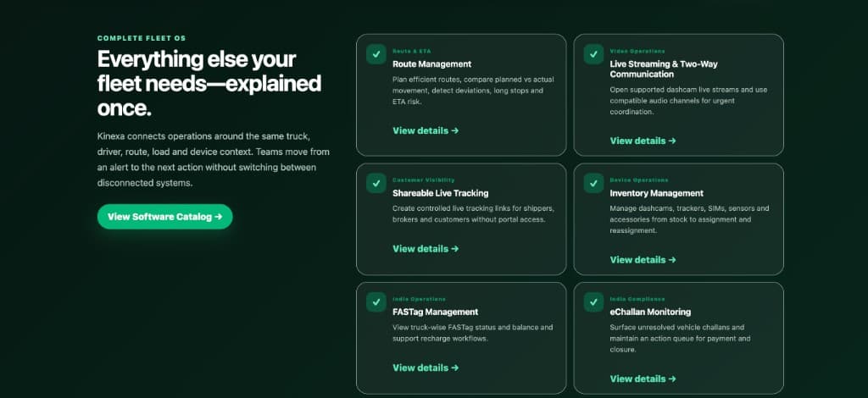Select the Shareable Live Tracking title

[441, 193]
